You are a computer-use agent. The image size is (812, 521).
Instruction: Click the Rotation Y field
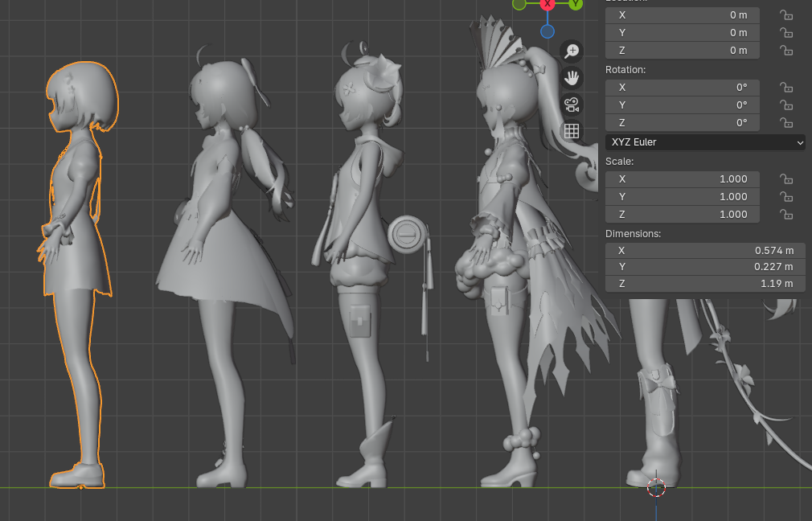pyautogui.click(x=682, y=105)
